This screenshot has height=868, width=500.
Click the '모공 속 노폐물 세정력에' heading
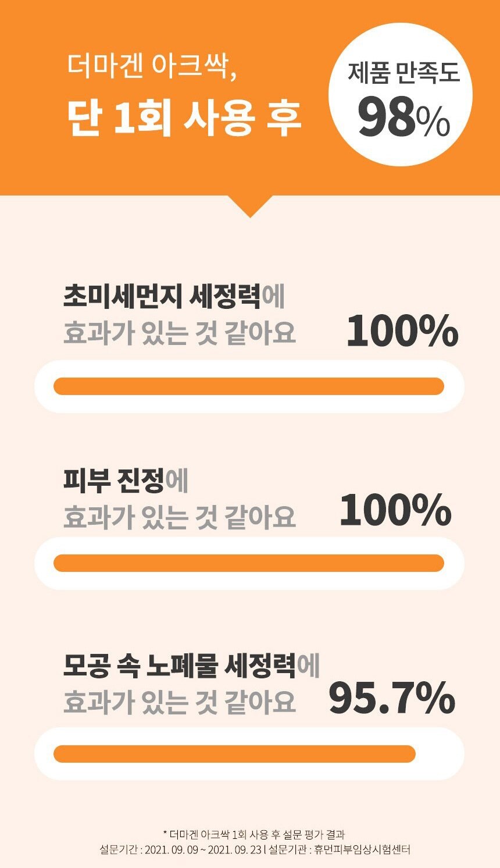[x=191, y=666]
